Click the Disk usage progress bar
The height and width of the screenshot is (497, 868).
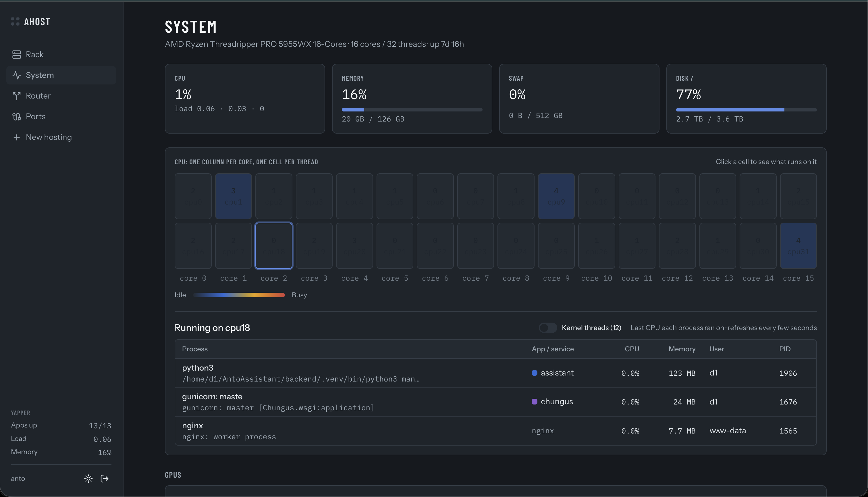[746, 110]
